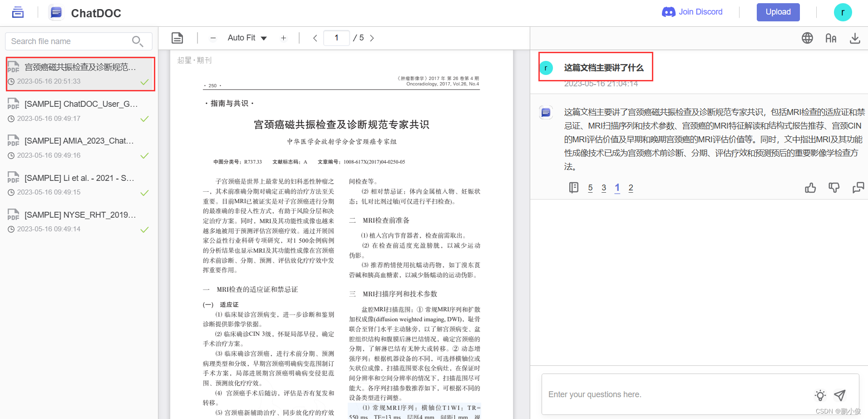This screenshot has width=868, height=419.
Task: Open the ChatDOC_User_G sample file
Action: tap(78, 111)
